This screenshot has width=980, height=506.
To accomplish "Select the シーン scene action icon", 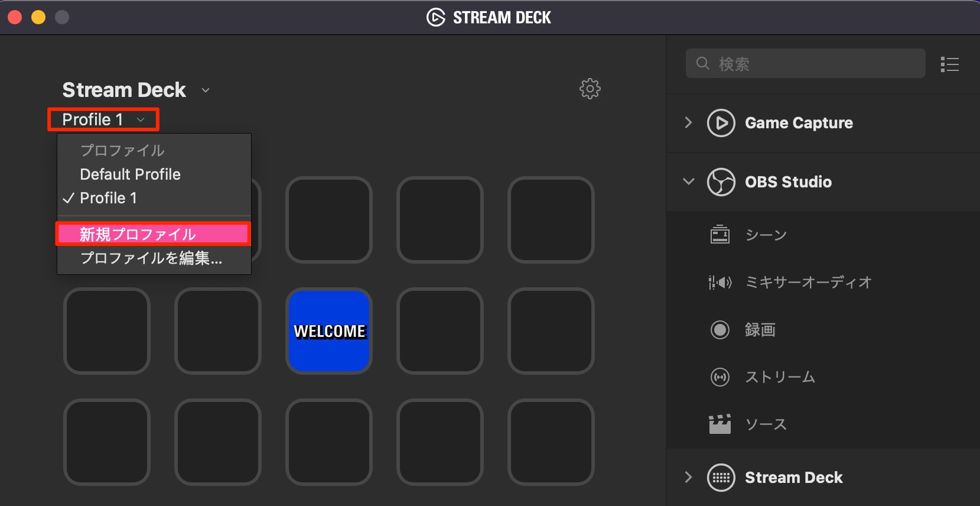I will [719, 235].
